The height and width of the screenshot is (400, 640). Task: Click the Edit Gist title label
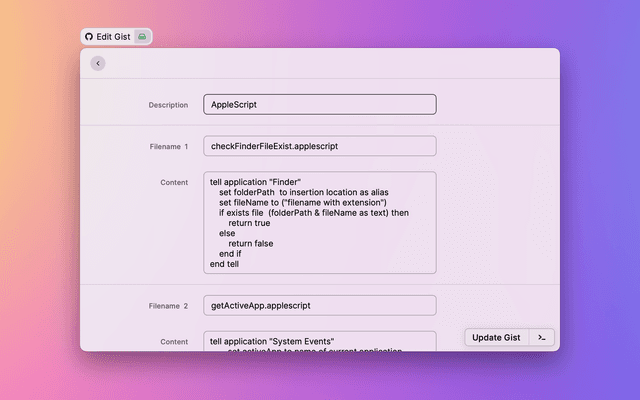(x=113, y=36)
